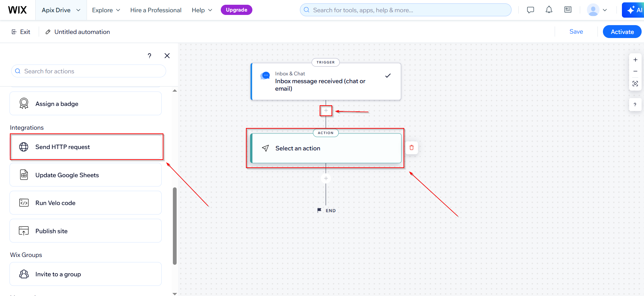Delete the action step with trash icon
Screen dimensions: 644x296
coord(412,148)
